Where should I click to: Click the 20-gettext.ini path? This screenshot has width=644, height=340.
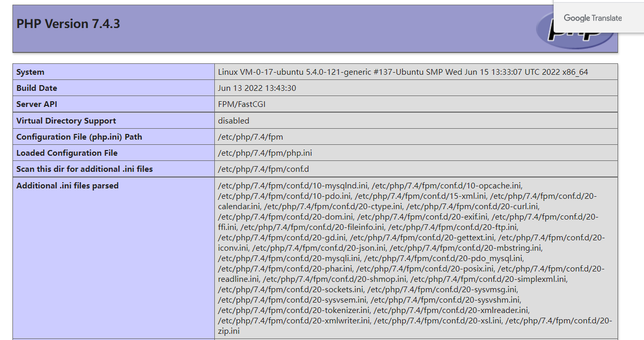pos(421,238)
